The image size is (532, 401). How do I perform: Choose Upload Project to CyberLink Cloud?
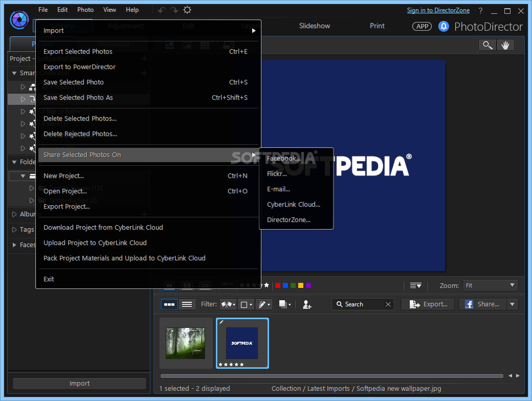[x=148, y=243]
